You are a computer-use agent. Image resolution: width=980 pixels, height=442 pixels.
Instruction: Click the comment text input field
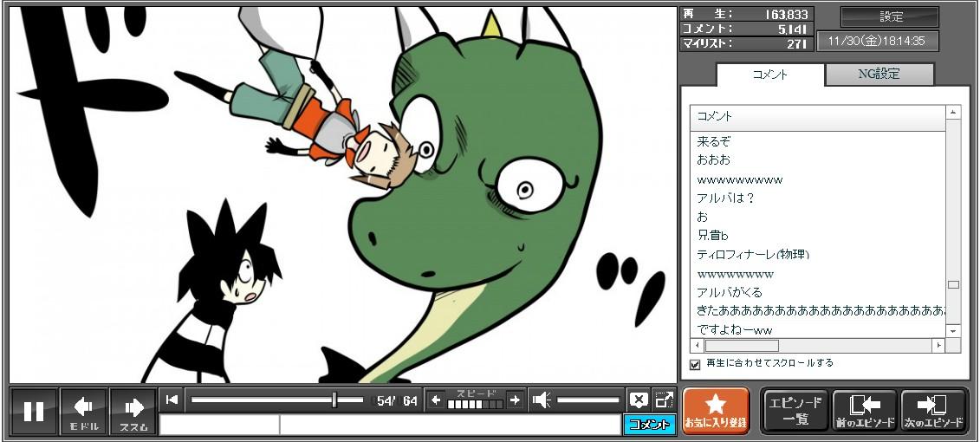(x=449, y=425)
